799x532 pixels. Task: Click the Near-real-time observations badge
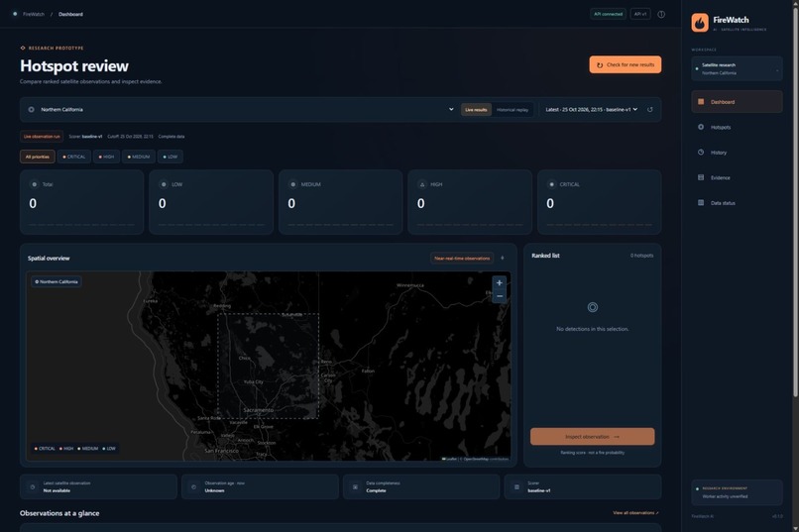tap(462, 259)
